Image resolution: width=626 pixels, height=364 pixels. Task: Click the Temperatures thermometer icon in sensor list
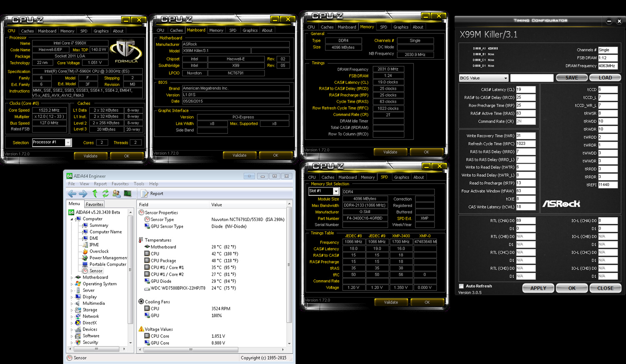tap(141, 240)
